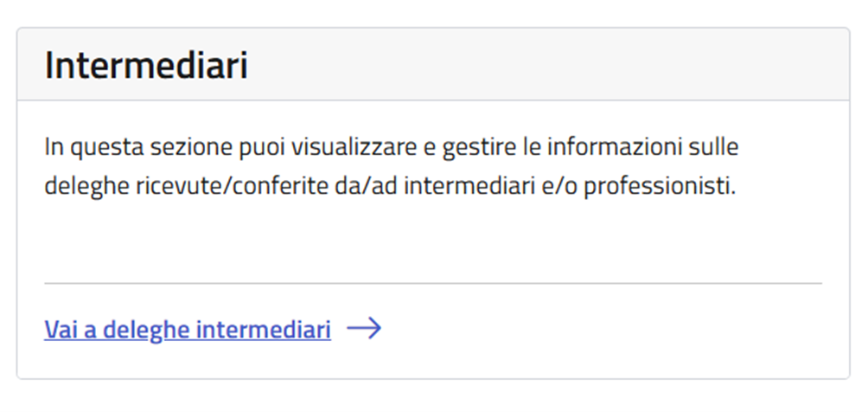Viewport: 868px width, 412px height.
Task: Click the horizontal divider above the link
Action: point(432,283)
